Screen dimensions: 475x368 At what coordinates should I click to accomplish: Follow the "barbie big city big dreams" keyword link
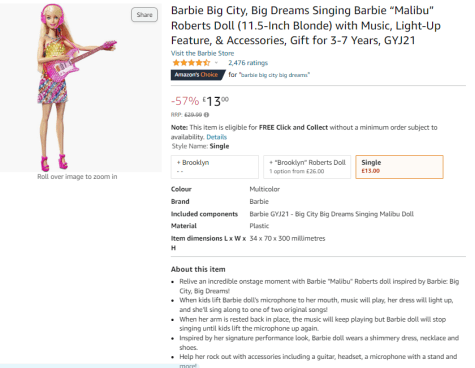[274, 75]
